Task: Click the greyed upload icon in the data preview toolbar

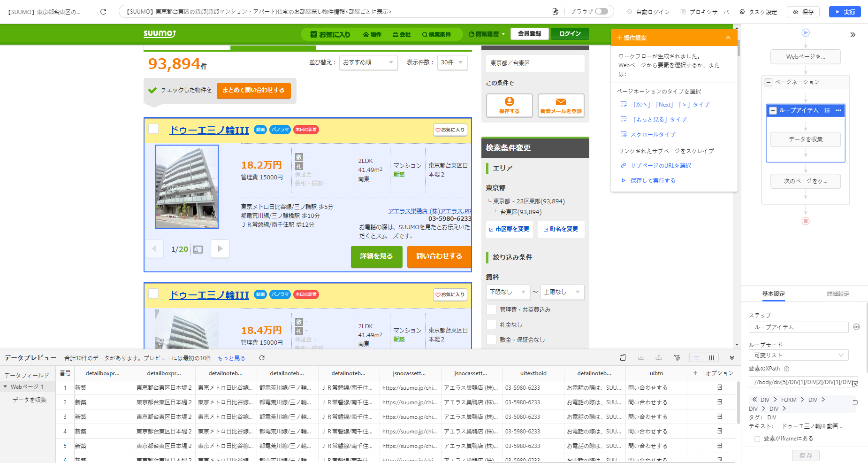Action: coord(659,358)
